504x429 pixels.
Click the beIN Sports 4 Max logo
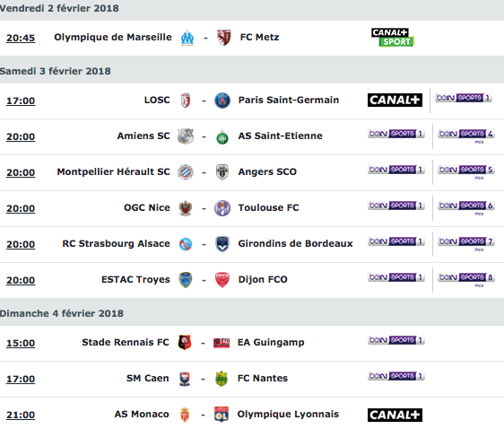(466, 136)
